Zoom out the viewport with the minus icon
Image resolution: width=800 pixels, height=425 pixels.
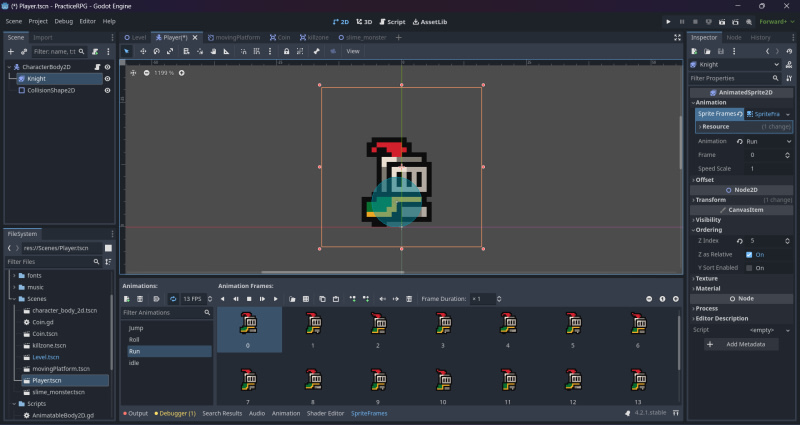pyautogui.click(x=147, y=73)
